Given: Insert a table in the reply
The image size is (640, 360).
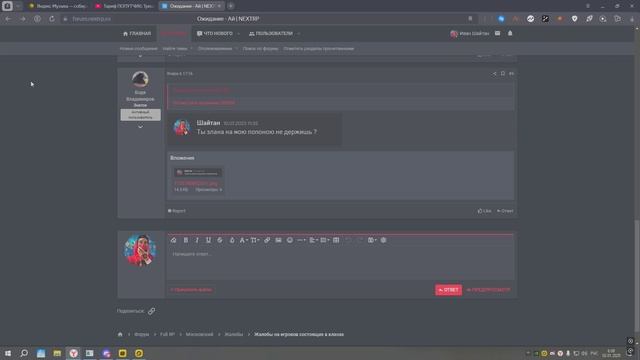Looking at the screenshot, I should [x=336, y=240].
